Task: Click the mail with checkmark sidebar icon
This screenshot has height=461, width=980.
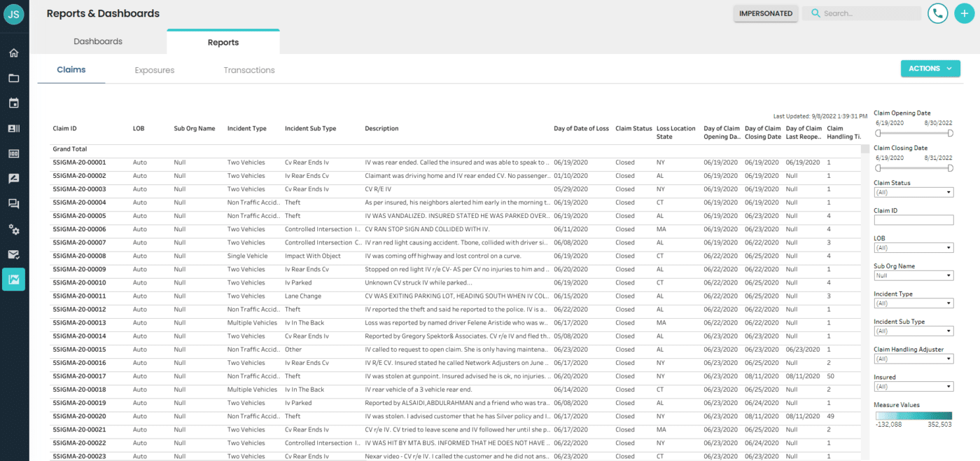Action: [x=14, y=254]
